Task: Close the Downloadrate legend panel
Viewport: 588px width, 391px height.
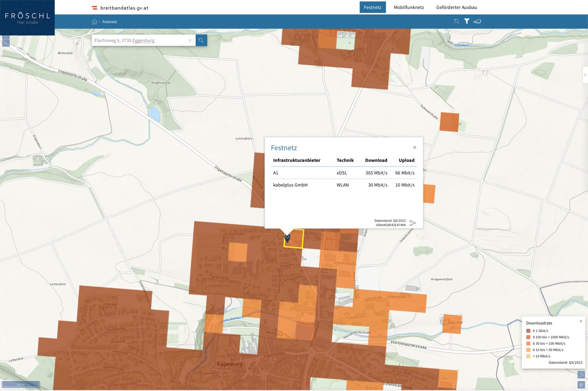Action: (x=581, y=321)
